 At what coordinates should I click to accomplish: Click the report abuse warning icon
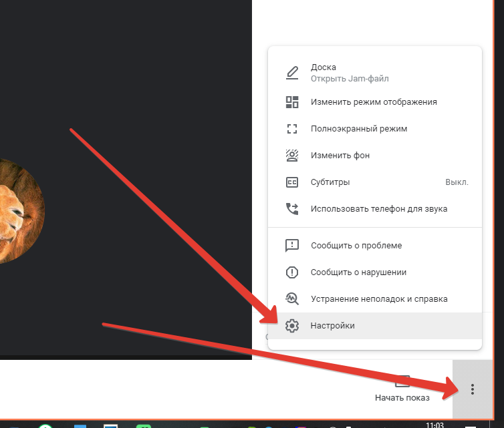click(292, 272)
